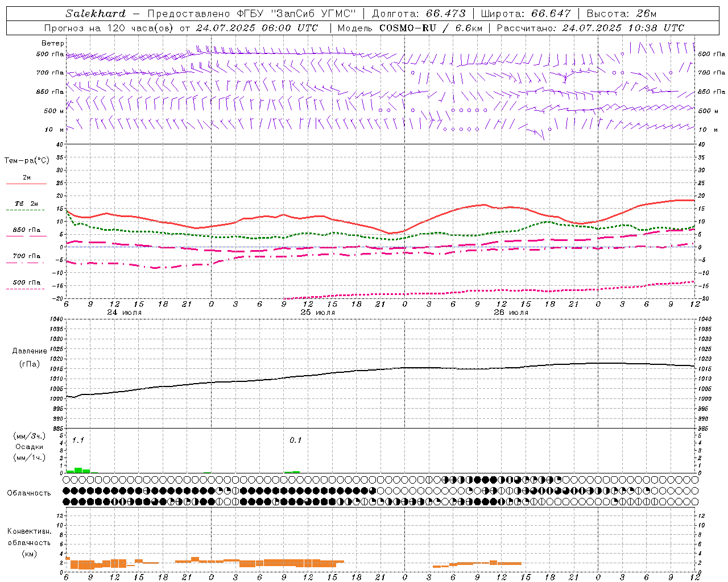Click the (км) unit under convective cloud

30,554
